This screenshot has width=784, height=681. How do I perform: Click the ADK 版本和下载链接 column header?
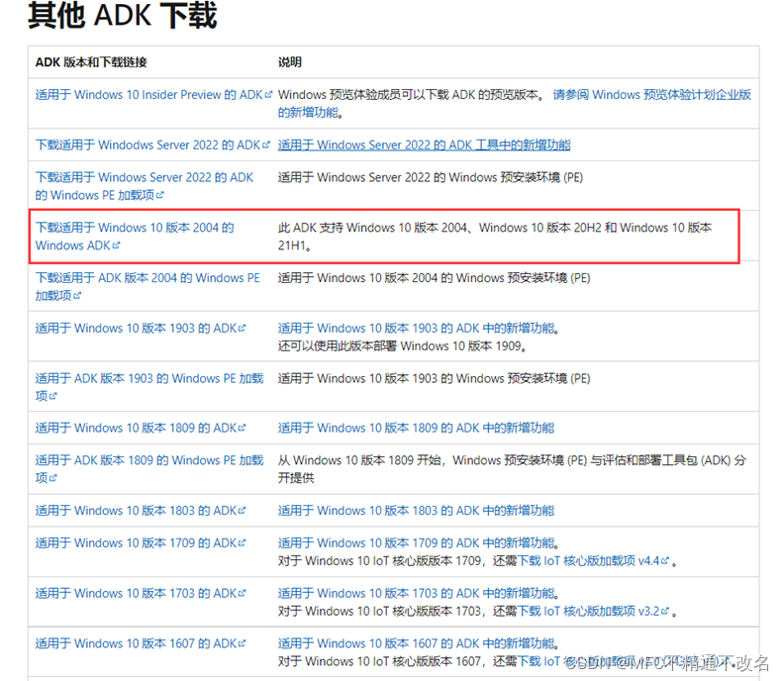click(x=91, y=62)
